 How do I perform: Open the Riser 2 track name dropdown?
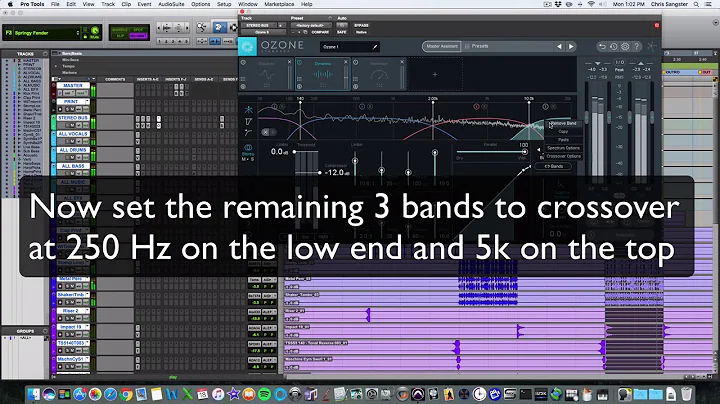(87, 311)
